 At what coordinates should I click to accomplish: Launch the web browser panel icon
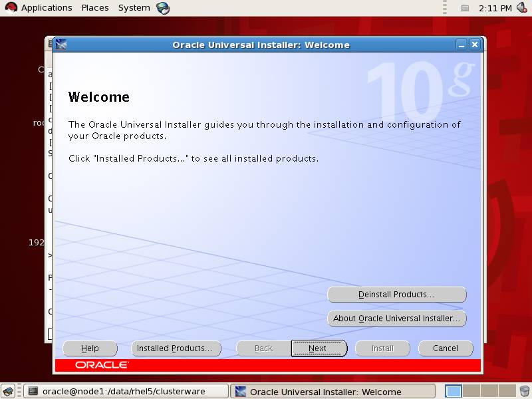pos(163,8)
